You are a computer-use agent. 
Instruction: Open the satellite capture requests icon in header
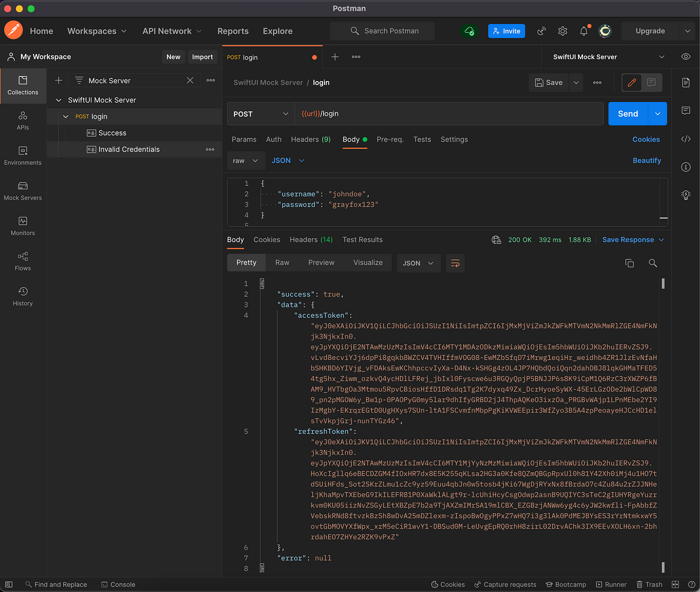coord(541,31)
